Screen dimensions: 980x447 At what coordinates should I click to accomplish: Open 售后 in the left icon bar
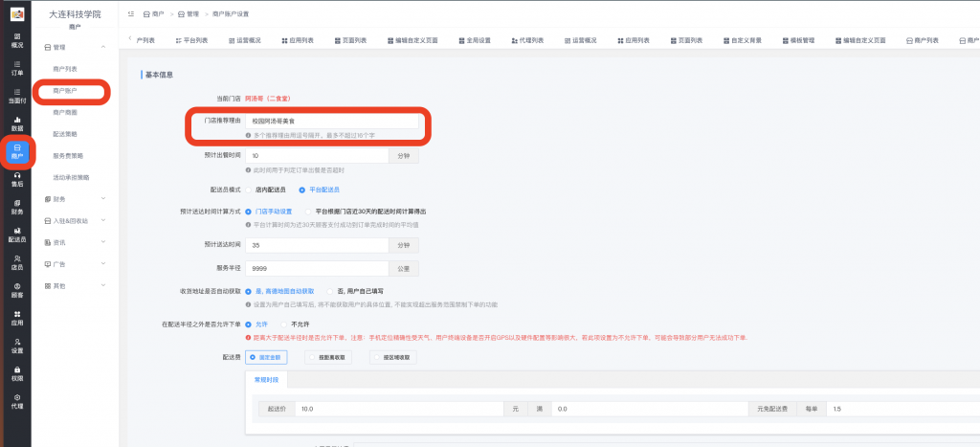[17, 179]
